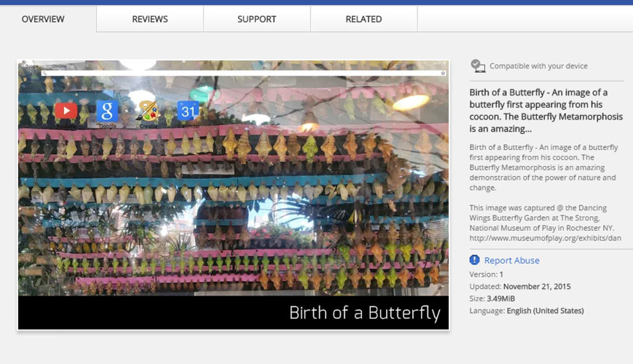Click the Calendar 31 icon in the preview
Viewport: 633px width, 364px height.
(x=188, y=111)
